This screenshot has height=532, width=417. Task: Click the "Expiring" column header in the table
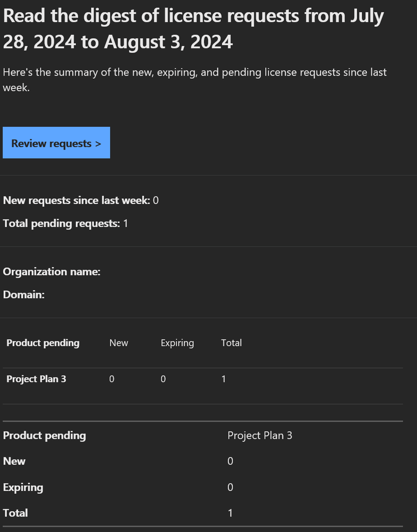[x=177, y=343]
